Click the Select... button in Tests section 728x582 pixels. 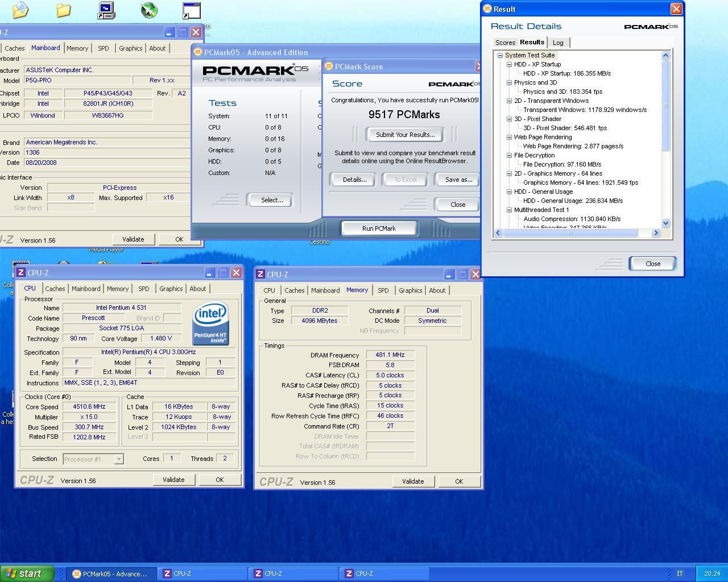271,200
